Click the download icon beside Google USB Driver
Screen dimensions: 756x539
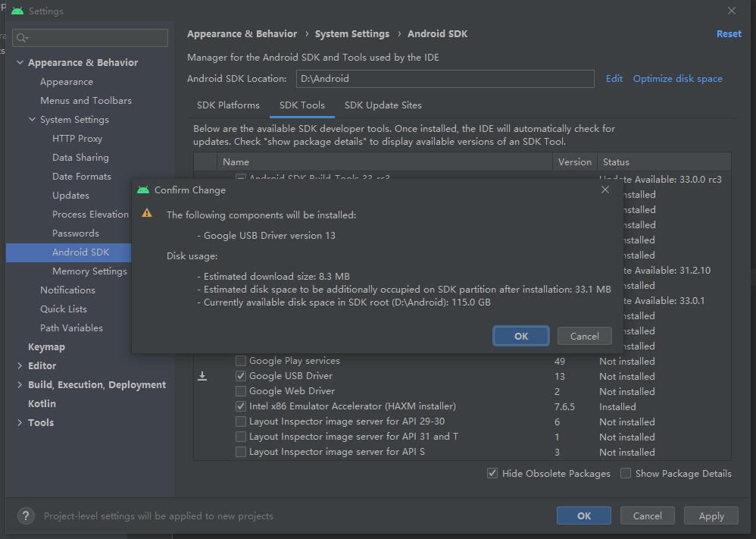[202, 376]
